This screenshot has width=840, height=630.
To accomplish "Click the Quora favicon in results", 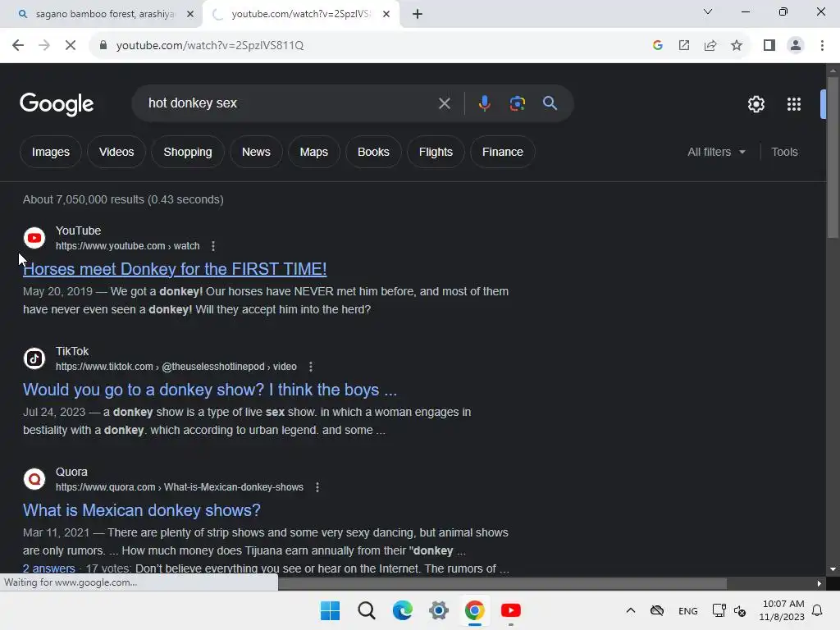I will (x=34, y=479).
